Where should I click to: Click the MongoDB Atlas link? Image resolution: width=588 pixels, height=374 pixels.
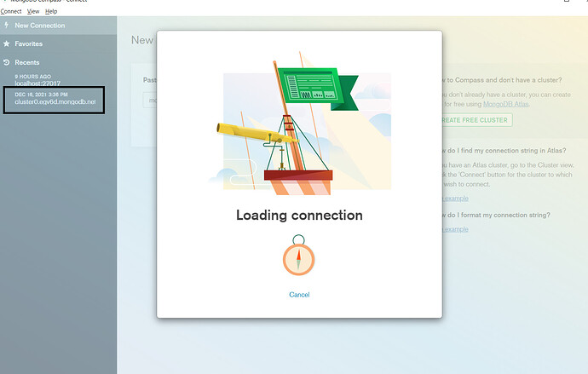coord(506,104)
